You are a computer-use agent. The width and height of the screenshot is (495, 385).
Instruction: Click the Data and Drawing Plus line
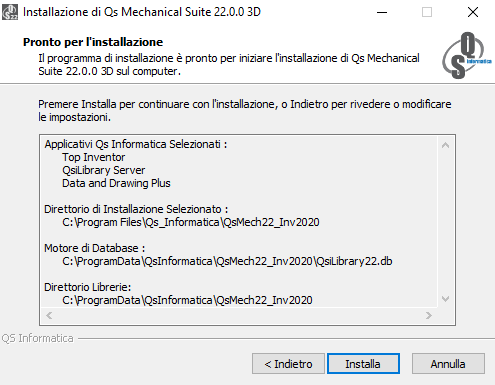click(116, 183)
